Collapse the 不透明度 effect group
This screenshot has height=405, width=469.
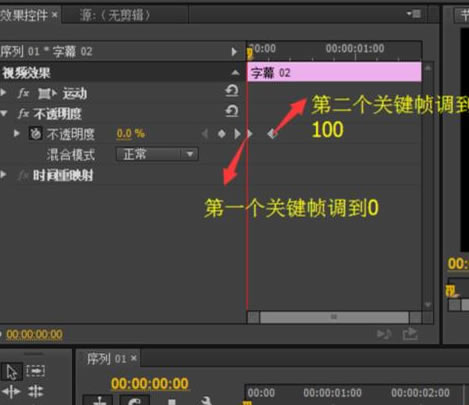[3, 113]
